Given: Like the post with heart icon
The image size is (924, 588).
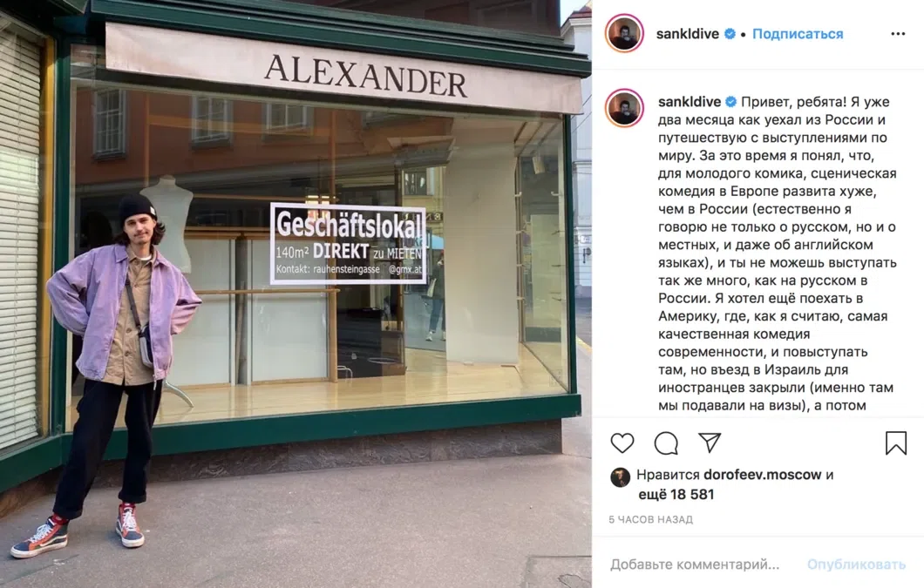Looking at the screenshot, I should pyautogui.click(x=622, y=443).
